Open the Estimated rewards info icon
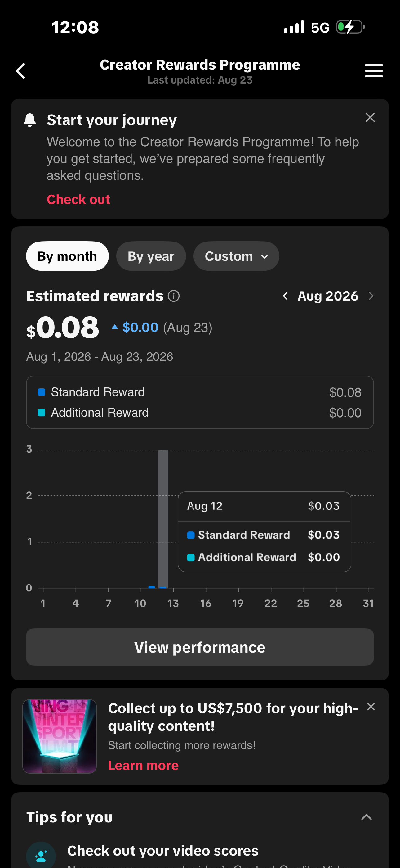The height and width of the screenshot is (868, 400). pyautogui.click(x=174, y=296)
